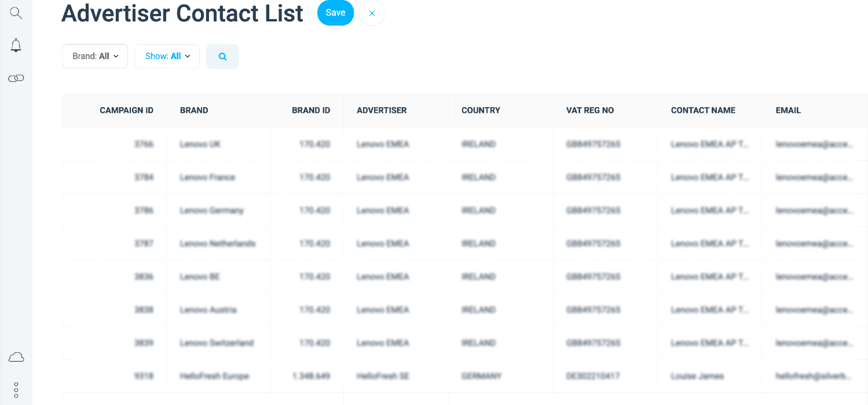Save the Advertiser Contact List

click(x=335, y=13)
